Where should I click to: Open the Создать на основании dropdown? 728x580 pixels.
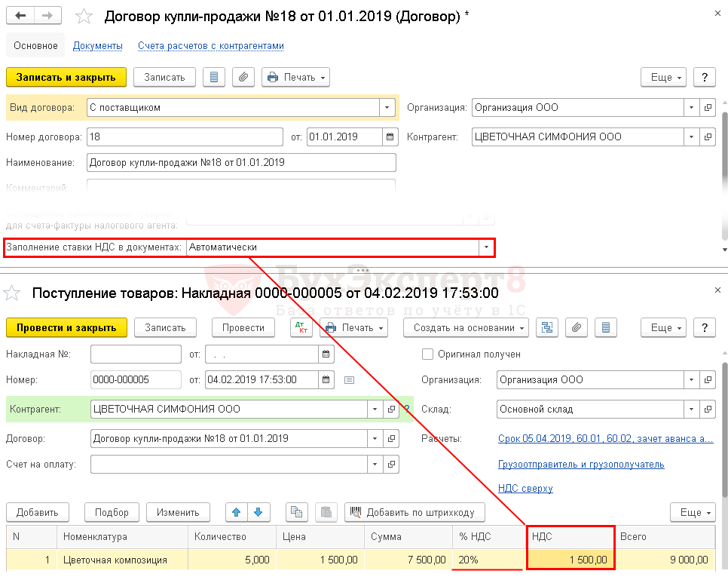point(466,327)
